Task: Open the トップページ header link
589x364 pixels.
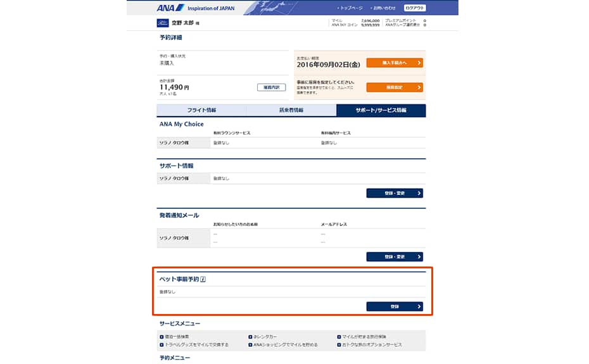Action: (350, 8)
